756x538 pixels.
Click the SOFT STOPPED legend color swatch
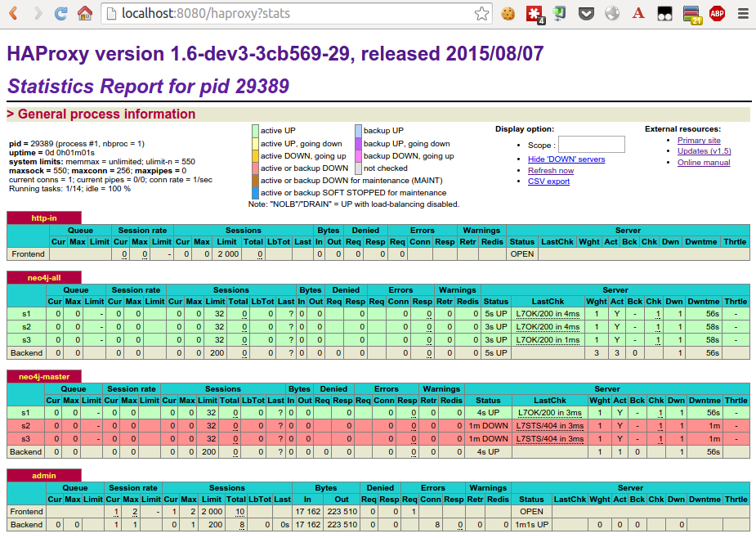[x=255, y=193]
